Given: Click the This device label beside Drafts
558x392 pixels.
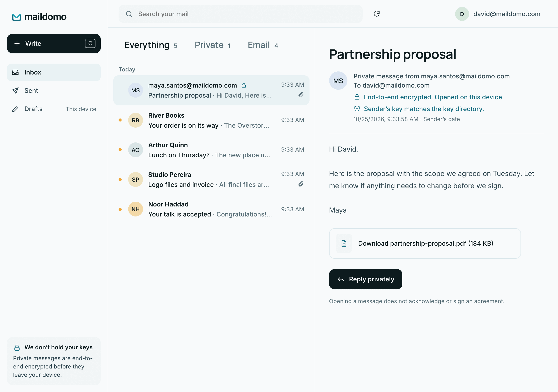Looking at the screenshot, I should pos(81,109).
